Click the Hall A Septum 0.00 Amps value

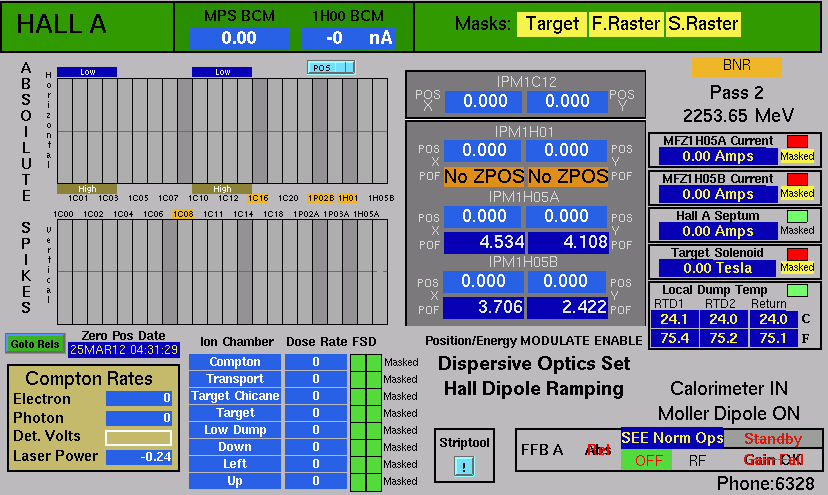pos(718,231)
